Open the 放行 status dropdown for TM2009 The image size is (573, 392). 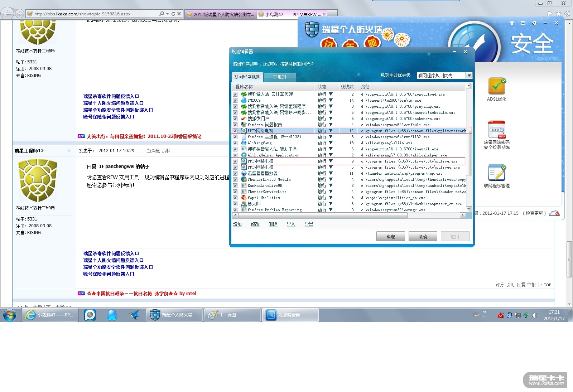(x=331, y=100)
